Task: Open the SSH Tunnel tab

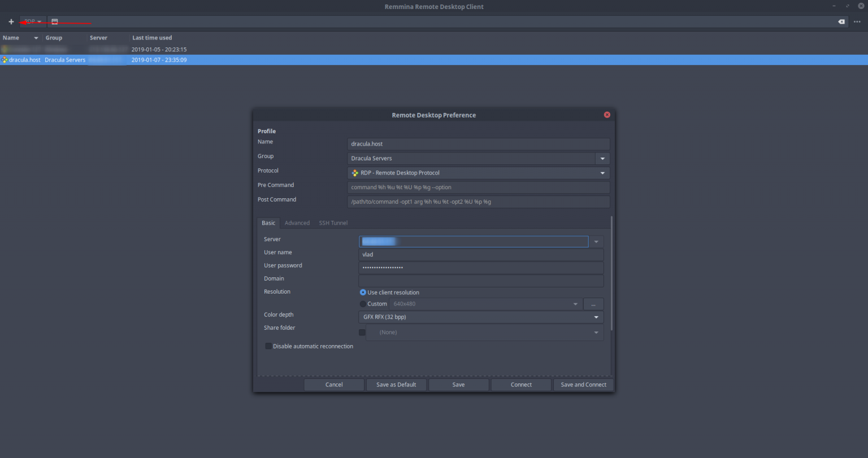Action: point(333,223)
